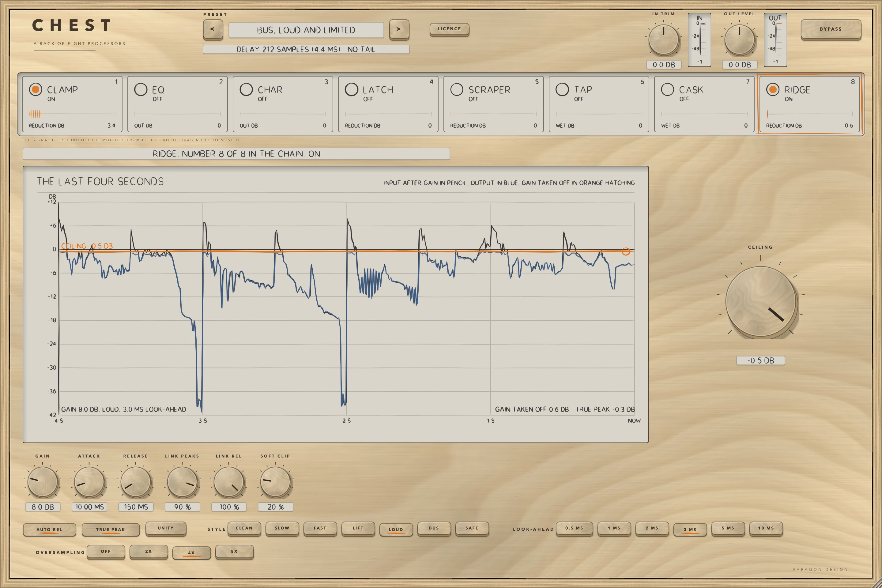Click the large CEILING knob
This screenshot has height=588, width=882.
tap(761, 301)
